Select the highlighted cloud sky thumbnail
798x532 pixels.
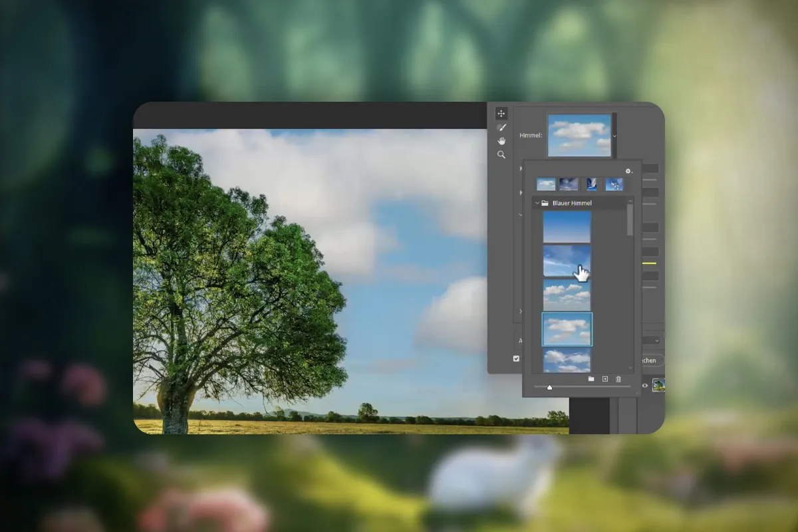click(x=567, y=329)
